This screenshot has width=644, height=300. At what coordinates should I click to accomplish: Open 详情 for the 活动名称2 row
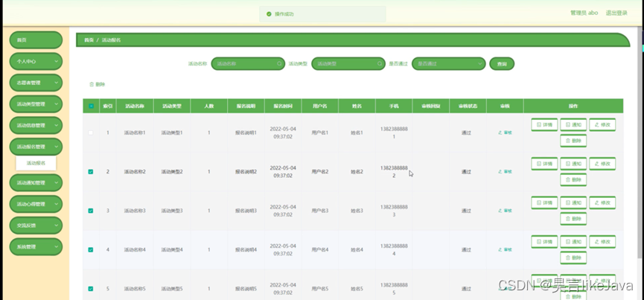tap(544, 163)
